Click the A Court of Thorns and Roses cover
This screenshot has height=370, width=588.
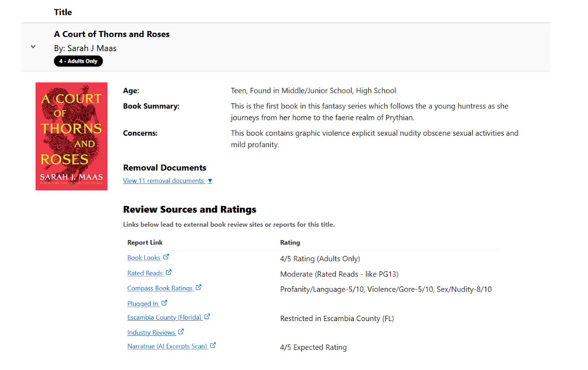click(x=72, y=136)
